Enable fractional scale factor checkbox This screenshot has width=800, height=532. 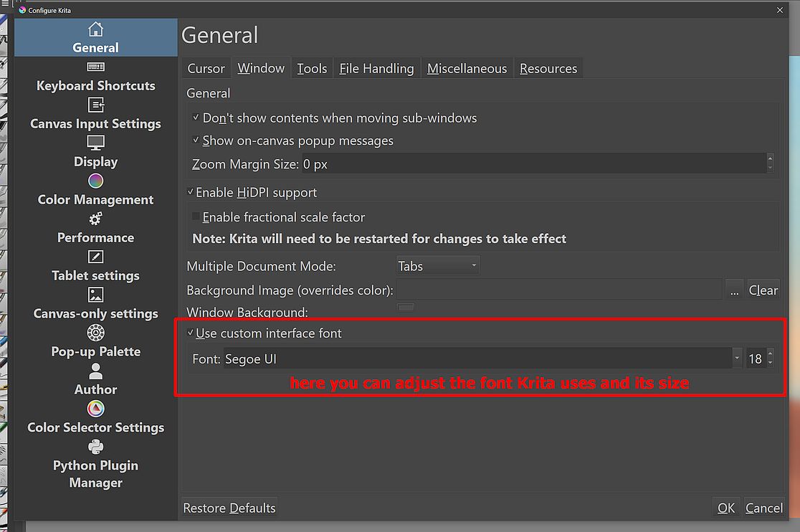(x=196, y=217)
